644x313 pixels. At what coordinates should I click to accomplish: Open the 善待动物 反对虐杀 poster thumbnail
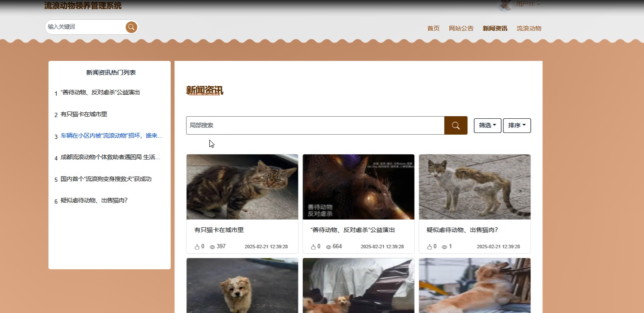[358, 187]
